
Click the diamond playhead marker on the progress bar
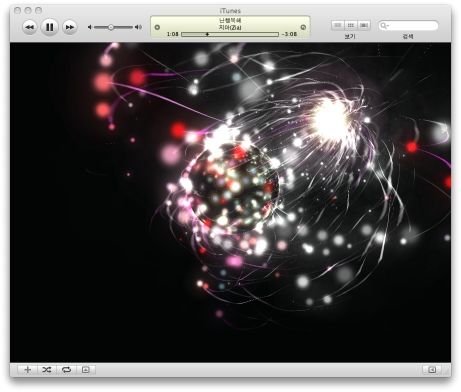point(207,34)
